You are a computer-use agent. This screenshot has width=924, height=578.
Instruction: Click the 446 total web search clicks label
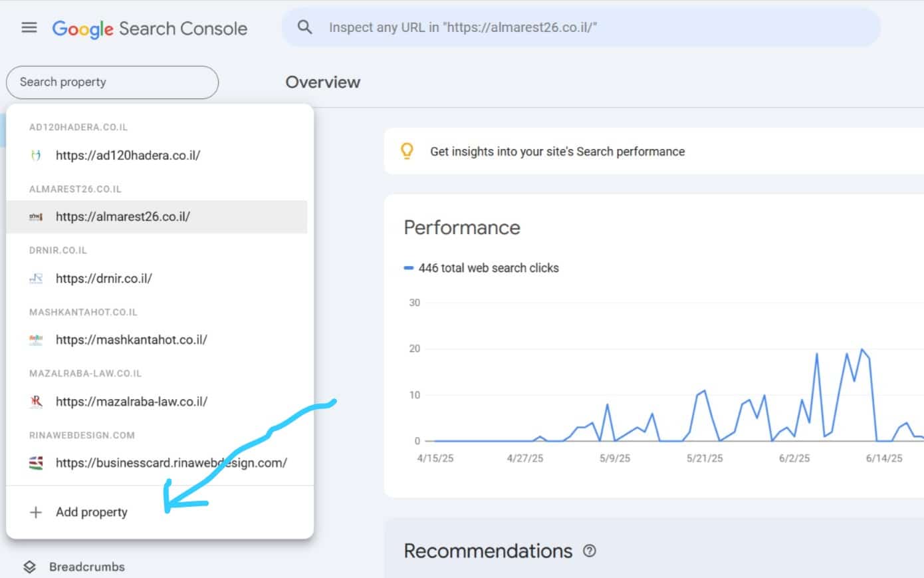pyautogui.click(x=489, y=268)
